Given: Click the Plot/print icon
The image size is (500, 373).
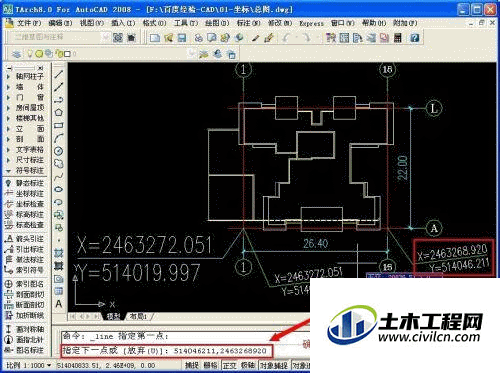Looking at the screenshot, I should 199,38.
